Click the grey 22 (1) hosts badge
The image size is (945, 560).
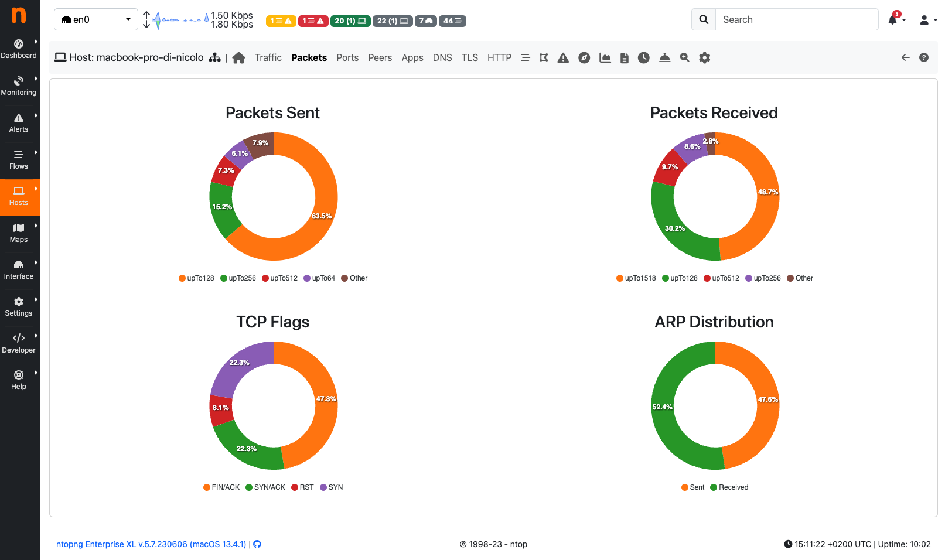pos(393,21)
